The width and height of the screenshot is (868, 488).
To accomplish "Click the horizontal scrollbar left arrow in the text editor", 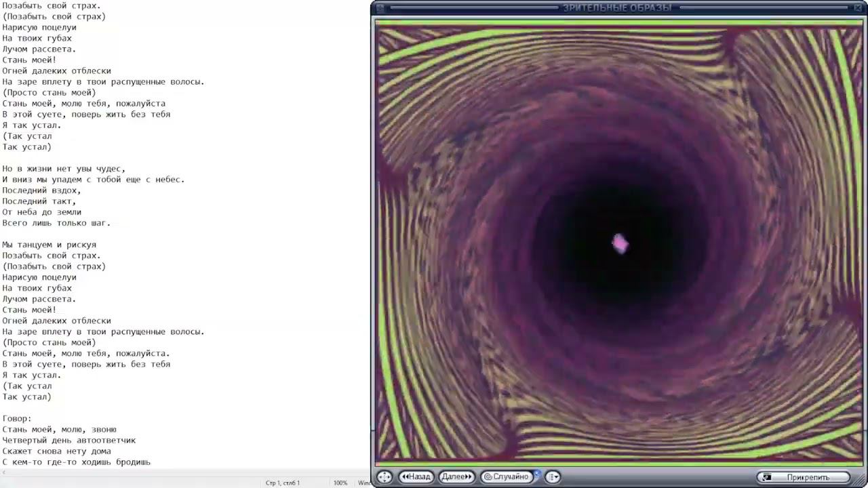I will coord(3,473).
